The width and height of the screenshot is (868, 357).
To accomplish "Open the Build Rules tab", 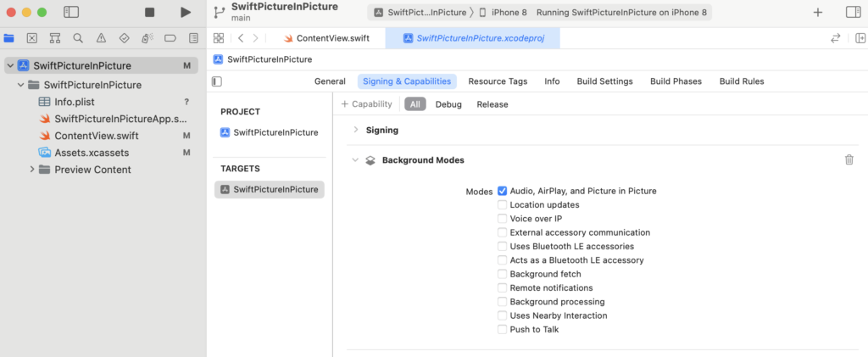I will pos(742,81).
